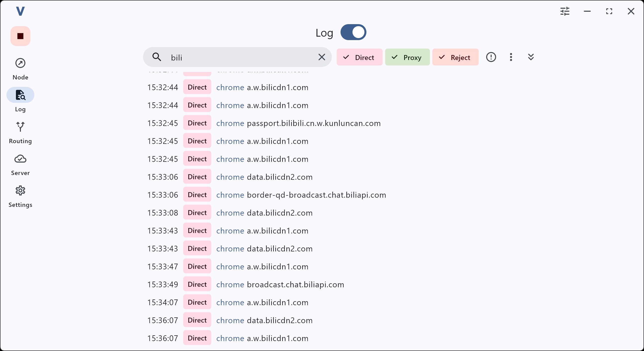
Task: Go to the Server page
Action: pyautogui.click(x=20, y=165)
